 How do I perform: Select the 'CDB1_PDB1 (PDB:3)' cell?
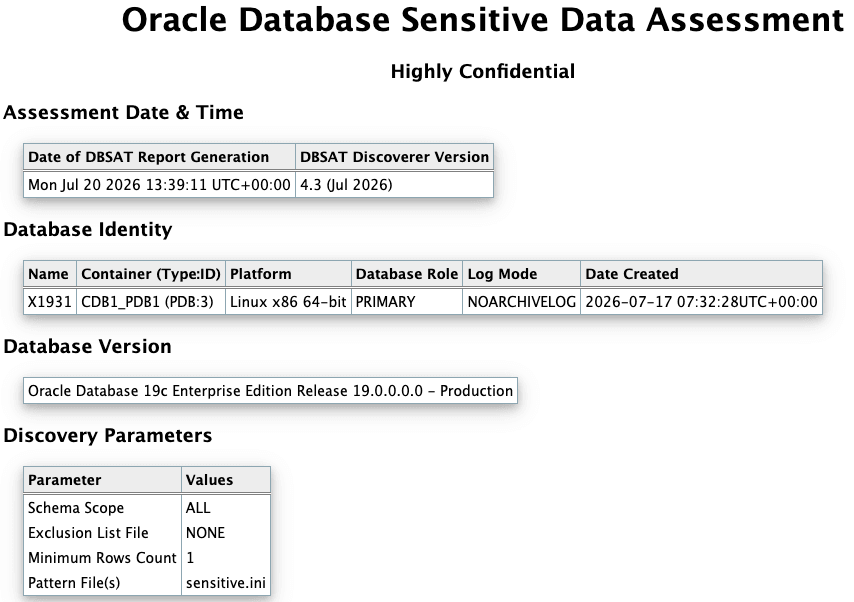(151, 302)
